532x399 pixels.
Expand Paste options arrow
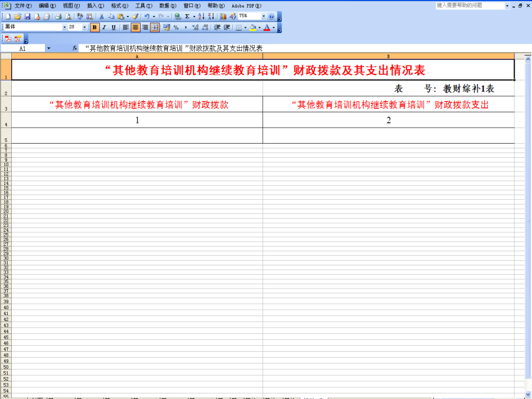tap(128, 17)
